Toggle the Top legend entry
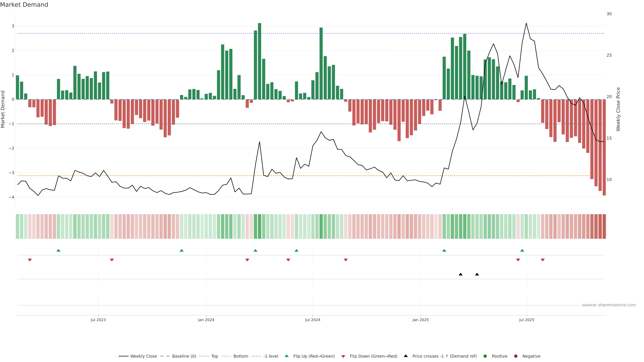The width and height of the screenshot is (644, 362). click(x=214, y=356)
